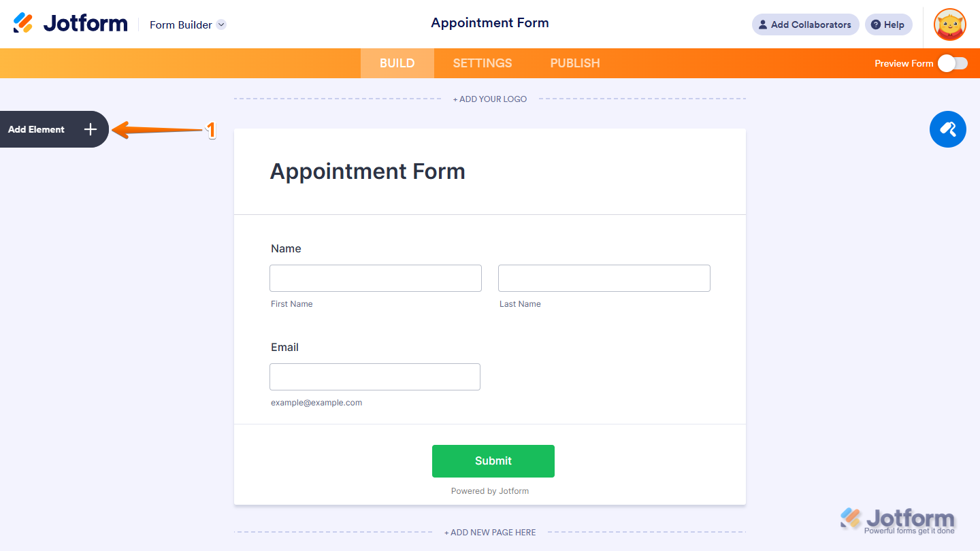Click the avatar profile icon top right

coord(949,24)
